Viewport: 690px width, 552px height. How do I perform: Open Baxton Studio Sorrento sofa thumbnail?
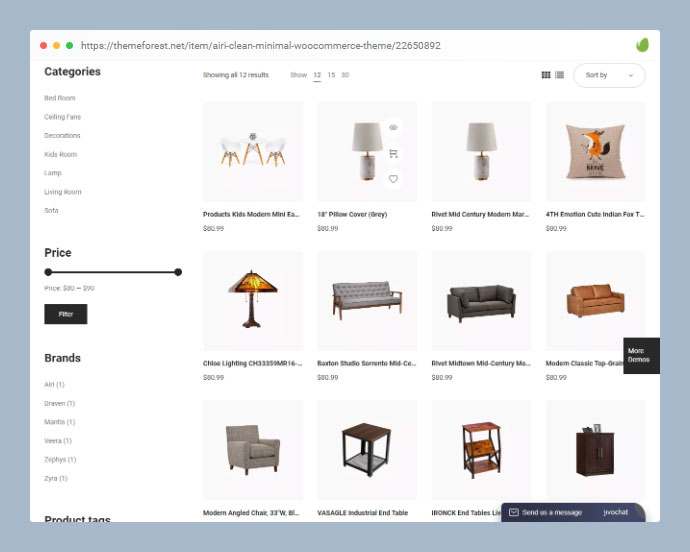coord(367,301)
